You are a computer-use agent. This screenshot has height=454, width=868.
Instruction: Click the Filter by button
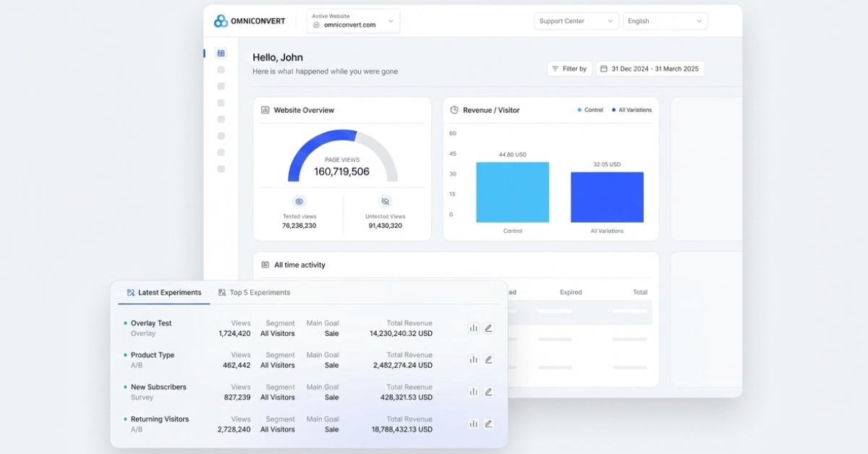569,69
